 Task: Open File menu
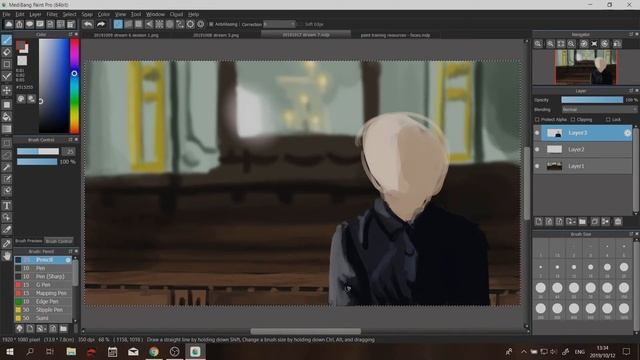pos(7,14)
